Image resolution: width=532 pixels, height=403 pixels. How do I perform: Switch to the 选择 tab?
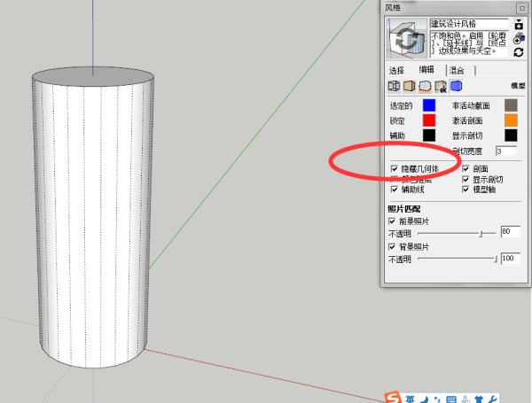396,70
